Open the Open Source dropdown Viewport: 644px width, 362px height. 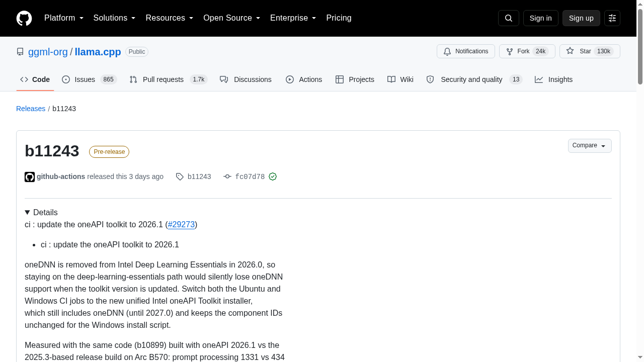[232, 18]
